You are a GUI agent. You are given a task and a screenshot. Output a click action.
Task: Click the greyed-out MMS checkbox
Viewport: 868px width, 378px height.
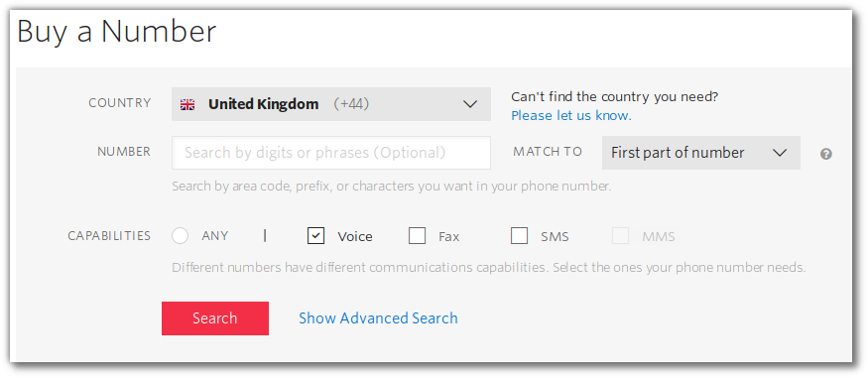[x=621, y=236]
